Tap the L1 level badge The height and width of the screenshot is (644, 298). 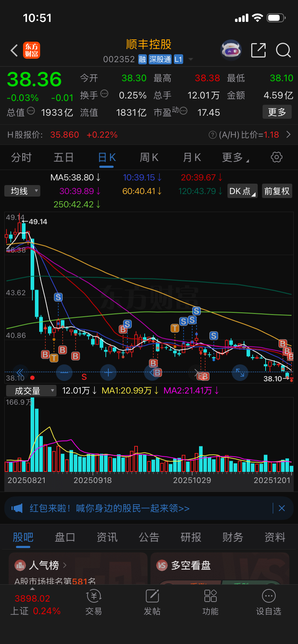[179, 59]
